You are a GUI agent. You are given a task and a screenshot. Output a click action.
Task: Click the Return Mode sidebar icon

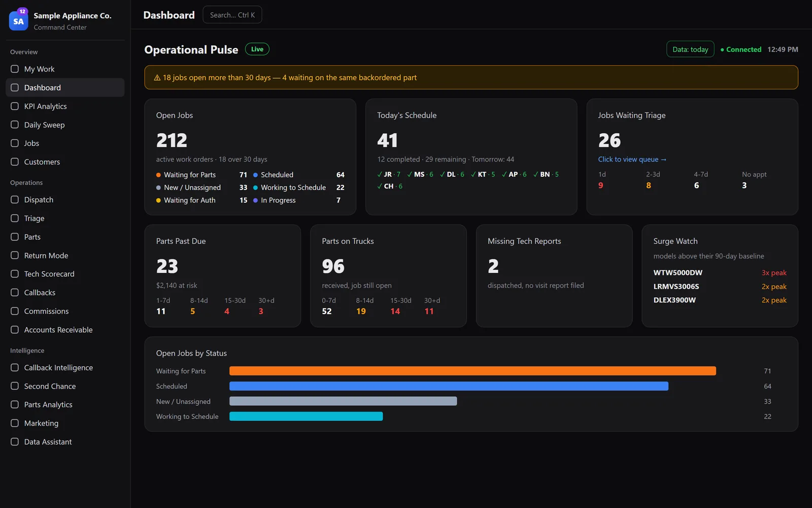(x=15, y=256)
